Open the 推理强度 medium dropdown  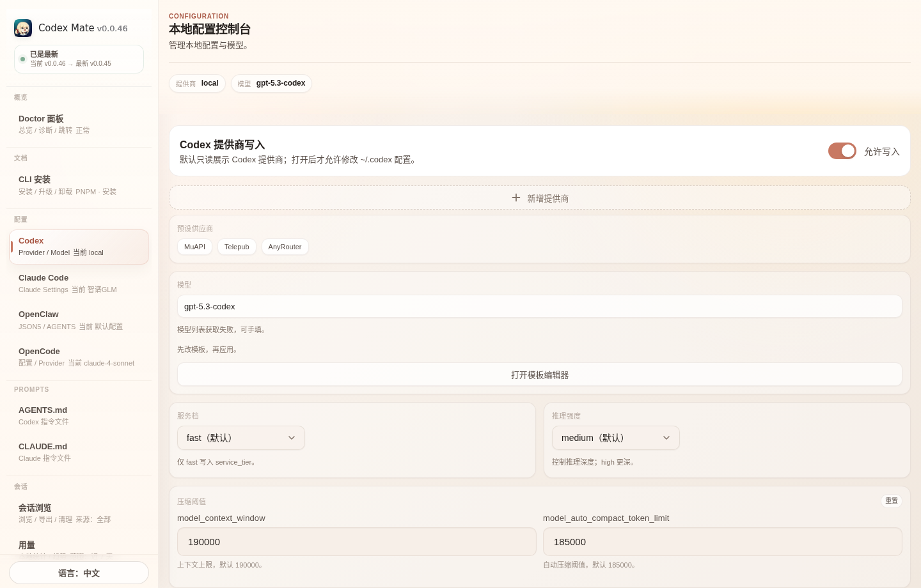pyautogui.click(x=616, y=438)
